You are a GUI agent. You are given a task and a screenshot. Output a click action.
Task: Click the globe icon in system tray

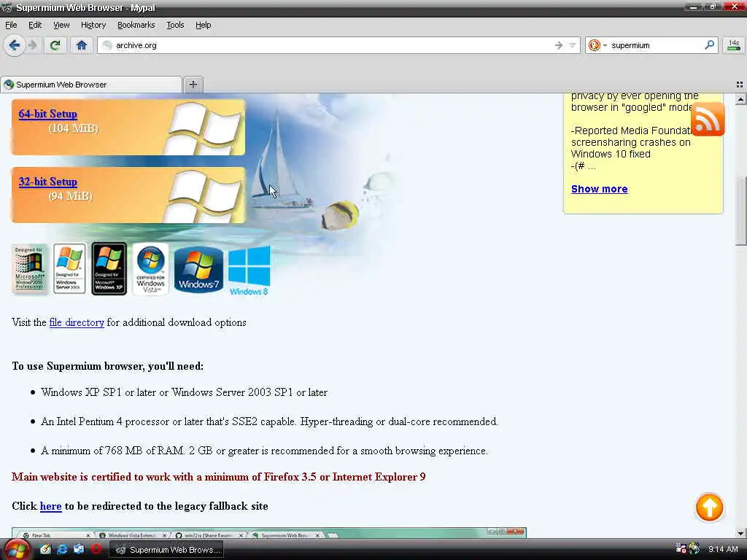coord(694,549)
